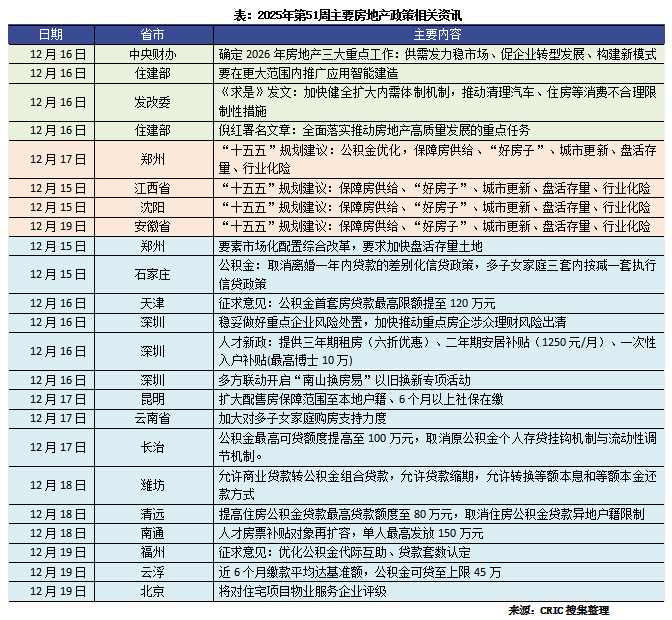This screenshot has height=620, width=672.
Task: Select the 中央财办 cell
Action: pos(152,54)
